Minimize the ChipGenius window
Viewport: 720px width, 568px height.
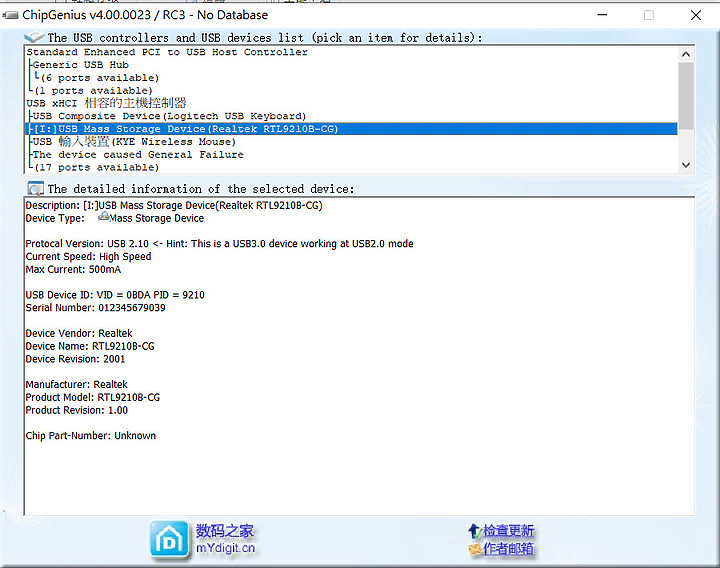click(602, 15)
